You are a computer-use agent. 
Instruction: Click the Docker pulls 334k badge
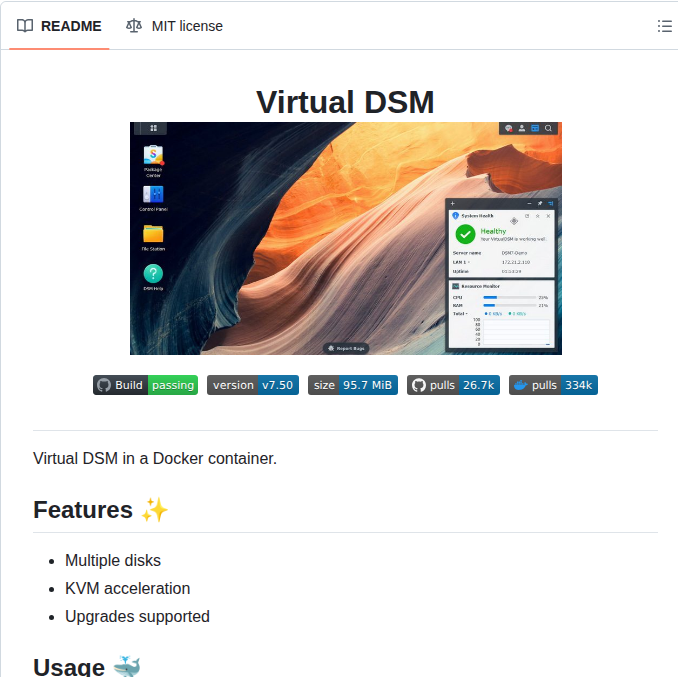tap(553, 385)
